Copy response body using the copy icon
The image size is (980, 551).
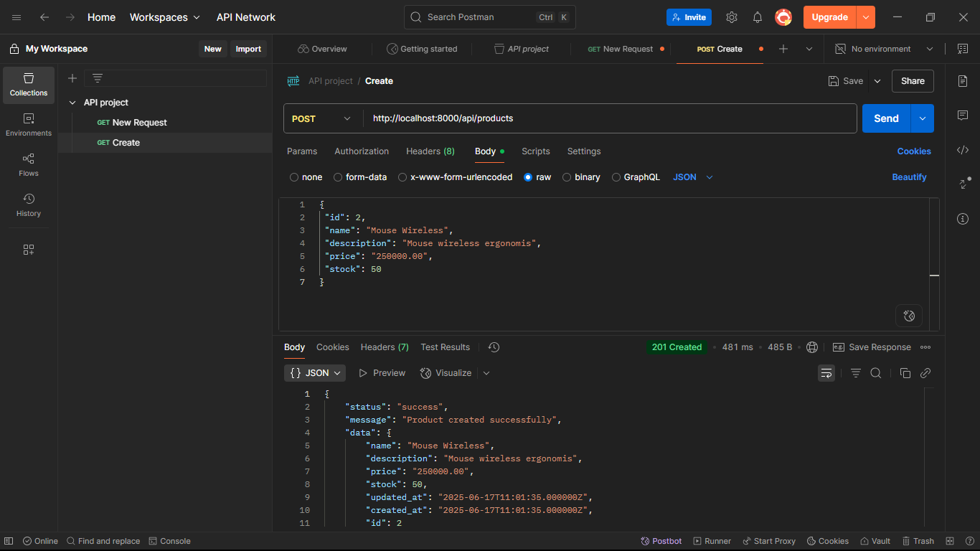[x=905, y=373]
